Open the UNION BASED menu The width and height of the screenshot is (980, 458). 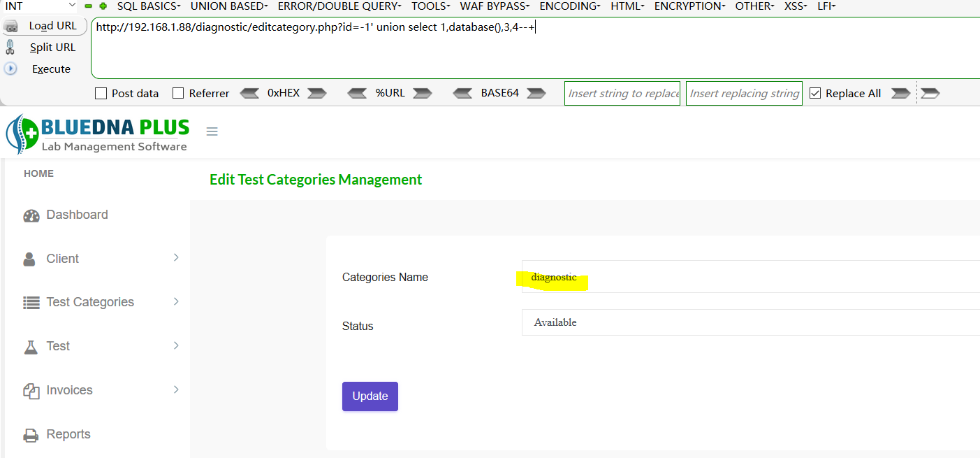click(229, 6)
